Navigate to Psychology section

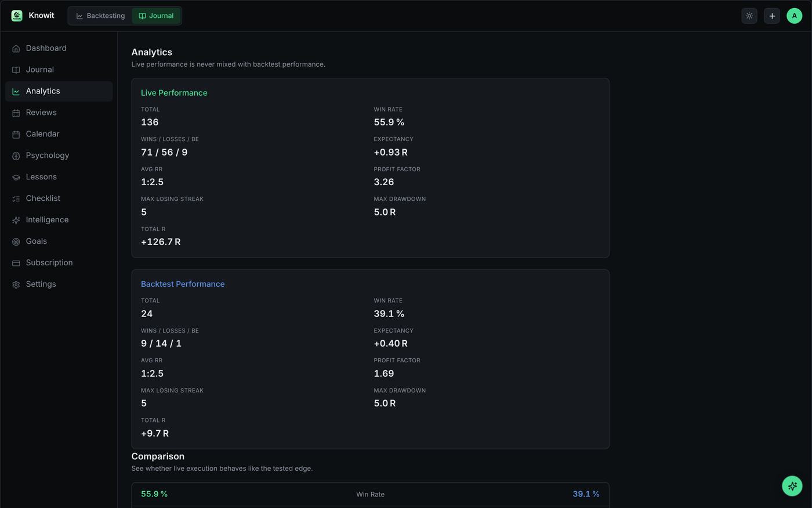click(59, 156)
